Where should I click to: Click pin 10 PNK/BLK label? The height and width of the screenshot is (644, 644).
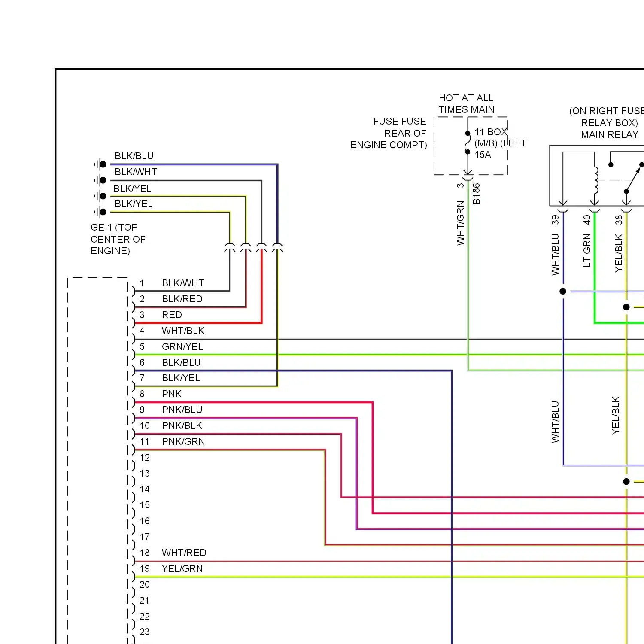[x=182, y=426]
